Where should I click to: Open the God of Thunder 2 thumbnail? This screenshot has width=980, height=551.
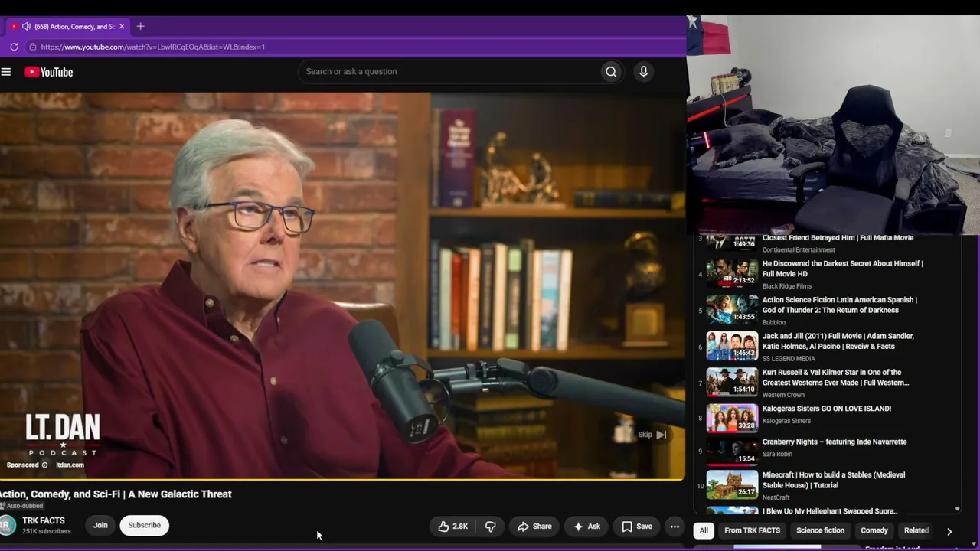pos(732,308)
